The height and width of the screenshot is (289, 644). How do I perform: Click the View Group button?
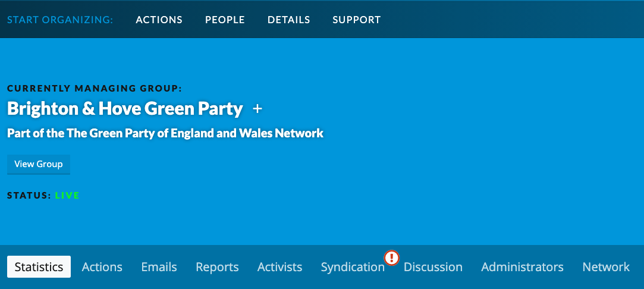tap(39, 164)
